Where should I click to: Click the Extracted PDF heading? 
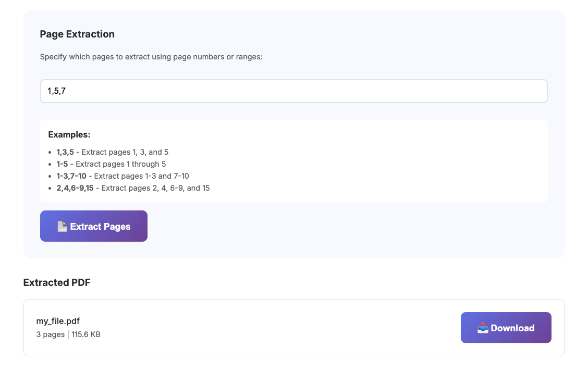(57, 282)
